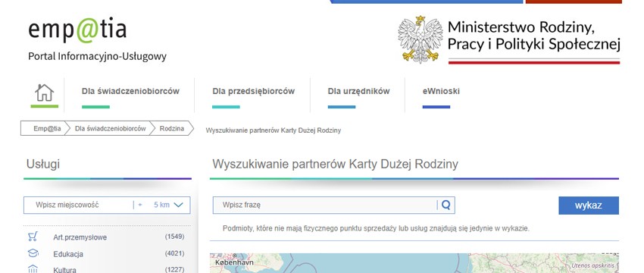The height and width of the screenshot is (273, 644).
Task: Select the Edukacja category
Action: coord(68,254)
